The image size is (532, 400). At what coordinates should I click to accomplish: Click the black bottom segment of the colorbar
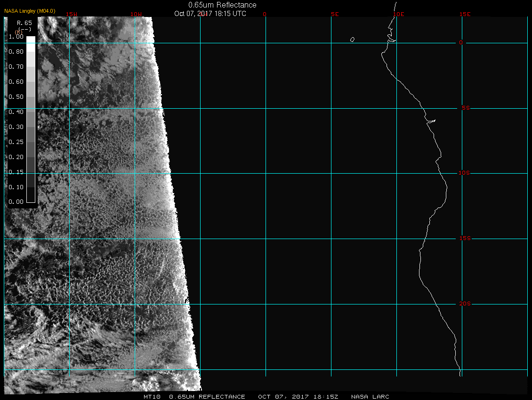(31, 195)
